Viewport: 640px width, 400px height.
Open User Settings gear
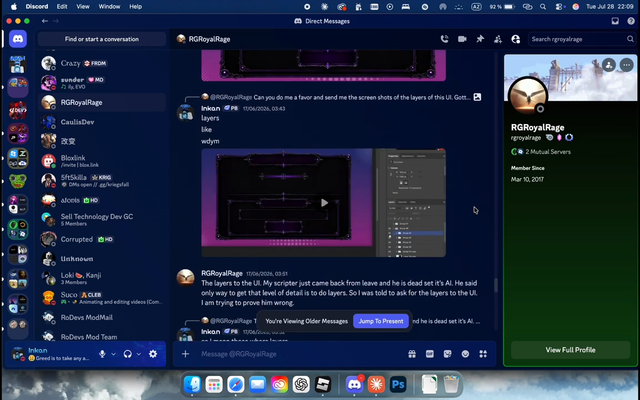[x=153, y=354]
